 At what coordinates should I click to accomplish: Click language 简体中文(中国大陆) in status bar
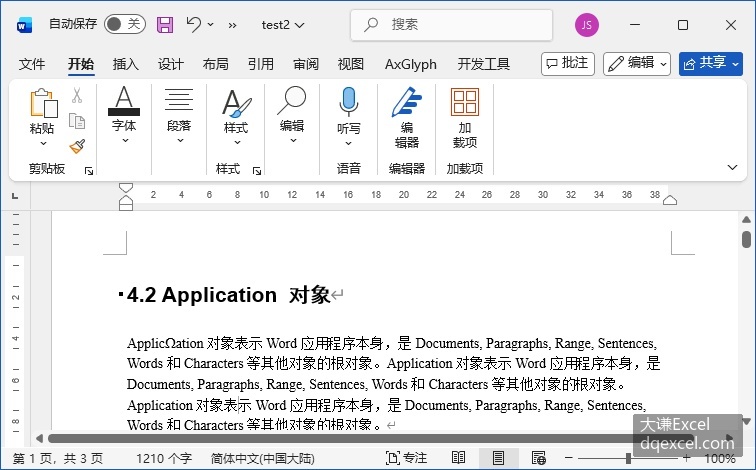263,458
